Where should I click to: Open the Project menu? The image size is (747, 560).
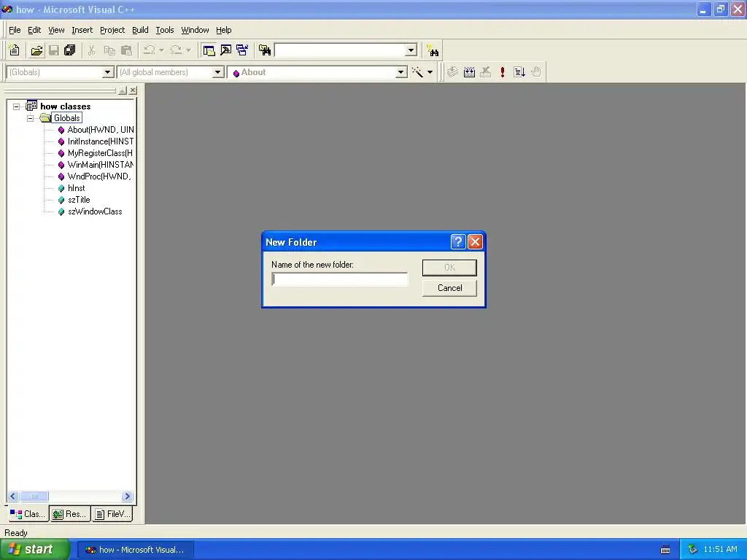click(112, 30)
